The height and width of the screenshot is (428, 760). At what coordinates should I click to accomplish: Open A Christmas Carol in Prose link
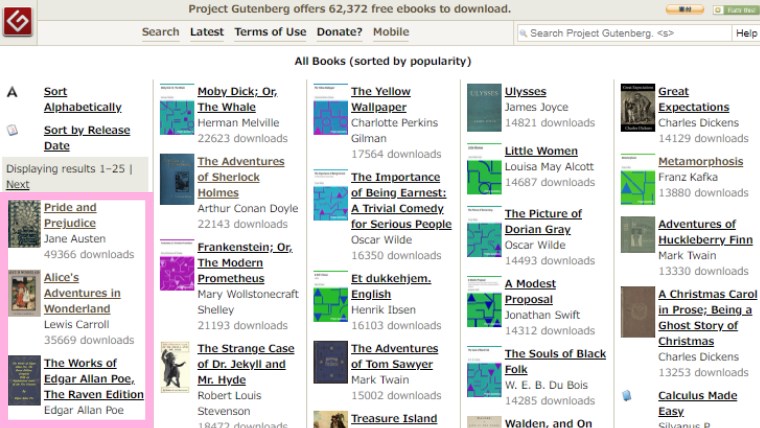[707, 317]
